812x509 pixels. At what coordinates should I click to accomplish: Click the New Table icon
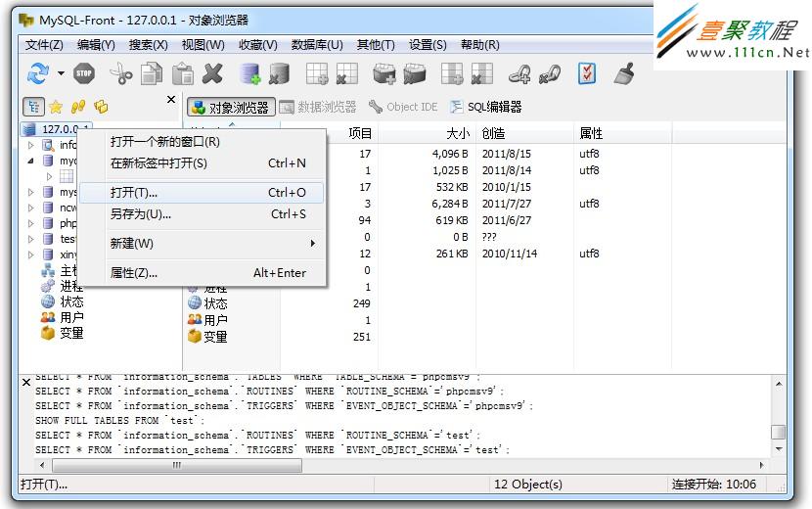pos(317,73)
